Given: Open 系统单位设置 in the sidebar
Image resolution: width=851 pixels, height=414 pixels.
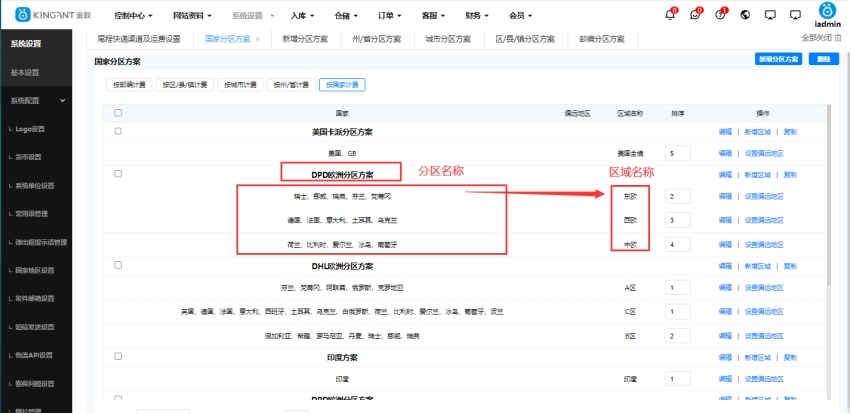Looking at the screenshot, I should [x=36, y=186].
